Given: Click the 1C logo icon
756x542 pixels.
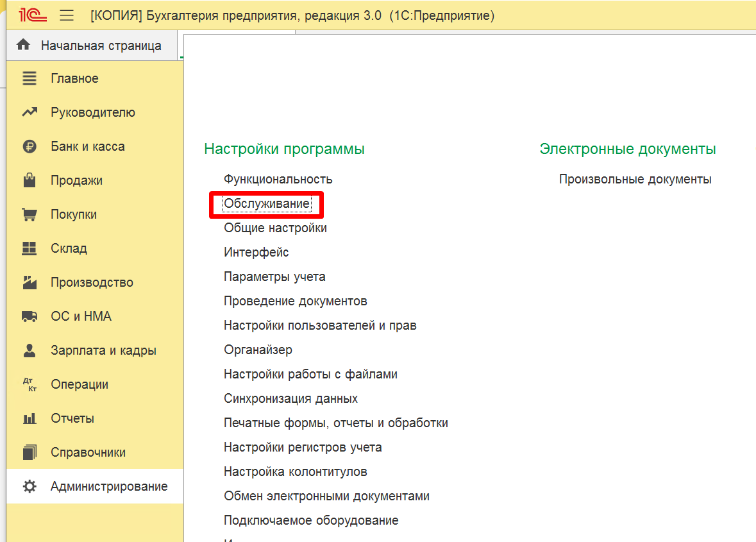Looking at the screenshot, I should click(x=32, y=15).
